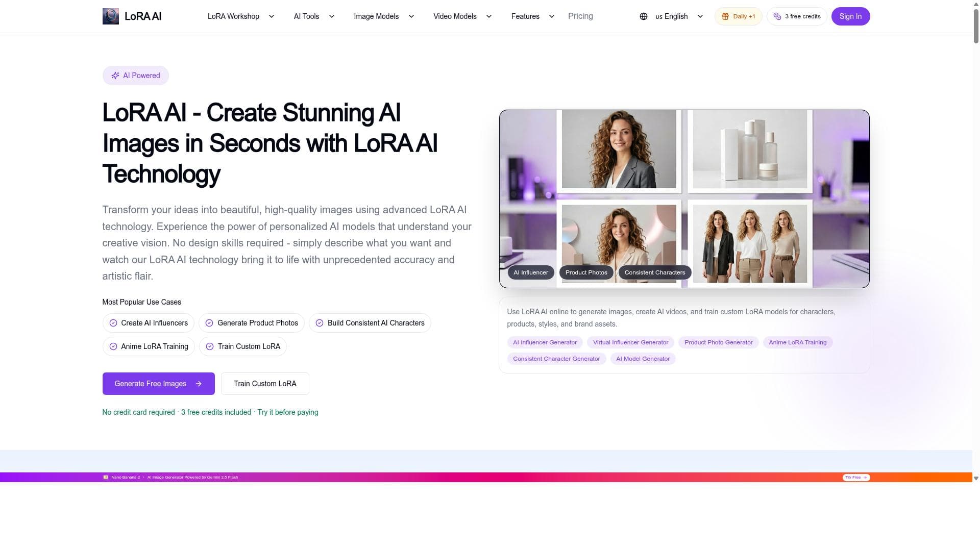This screenshot has width=980, height=551.
Task: Click the page scrollbar down arrow
Action: click(x=976, y=479)
